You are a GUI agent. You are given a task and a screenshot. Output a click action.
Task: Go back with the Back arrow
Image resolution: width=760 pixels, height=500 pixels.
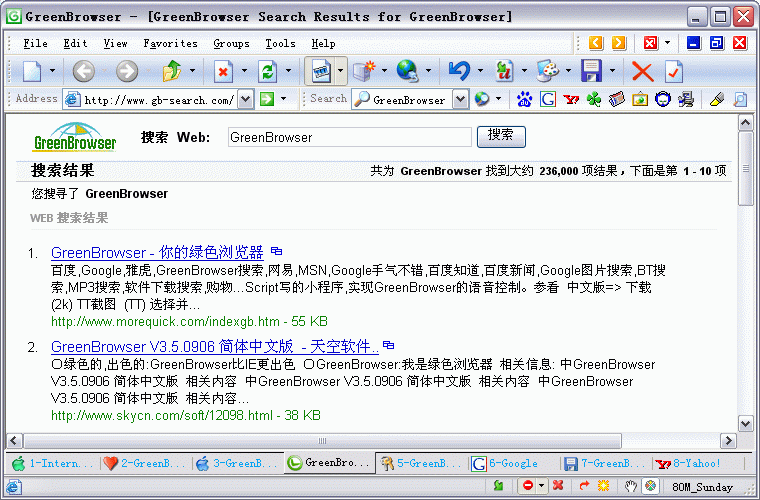[x=83, y=72]
